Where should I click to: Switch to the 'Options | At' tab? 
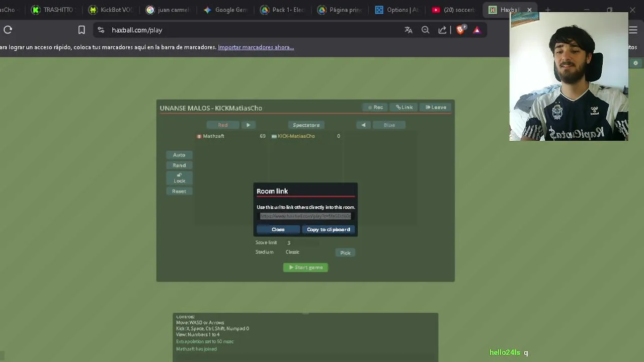click(397, 10)
